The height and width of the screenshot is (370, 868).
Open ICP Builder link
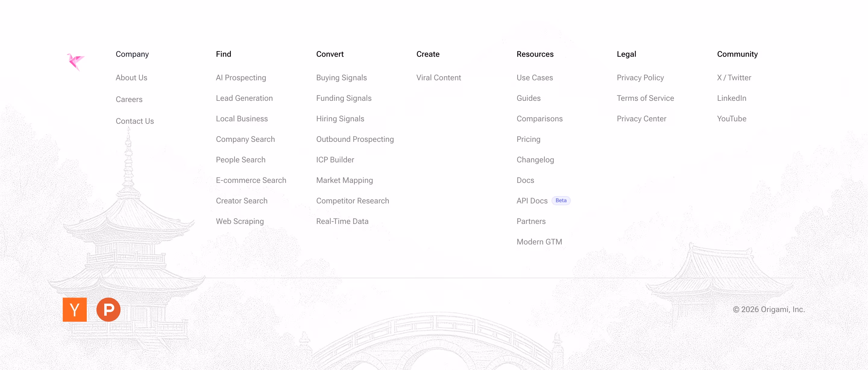(x=335, y=160)
